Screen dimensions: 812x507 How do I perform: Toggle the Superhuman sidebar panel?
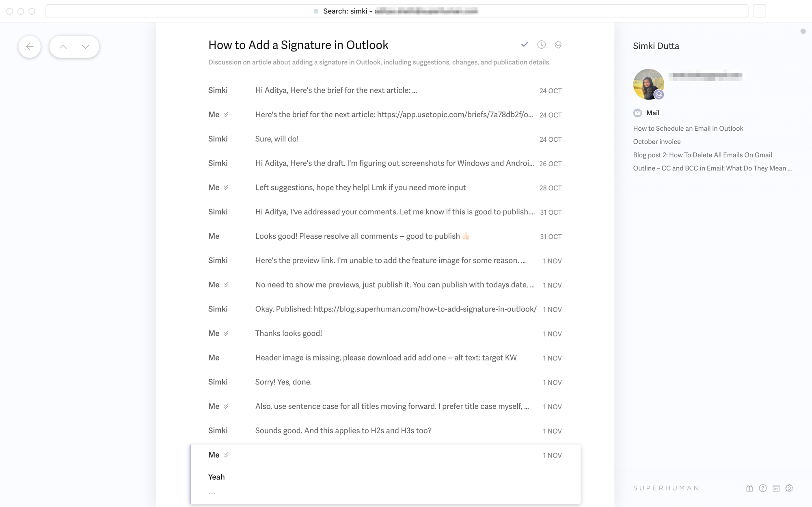pos(802,32)
